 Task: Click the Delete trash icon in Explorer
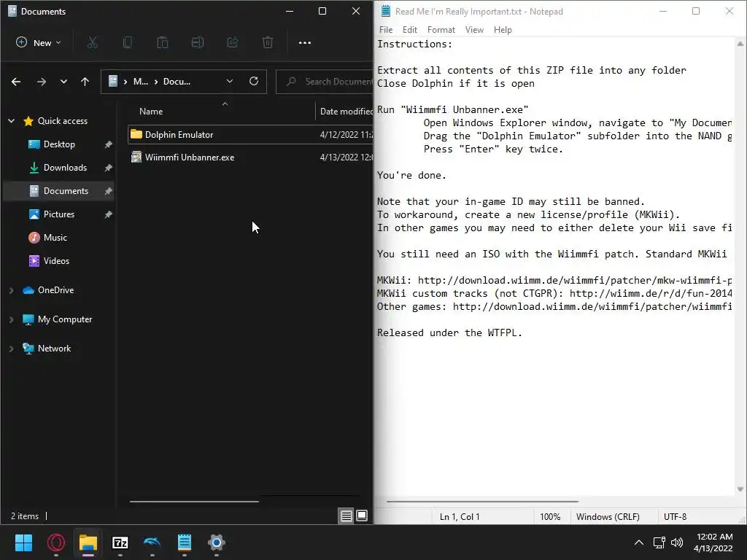[x=268, y=43]
